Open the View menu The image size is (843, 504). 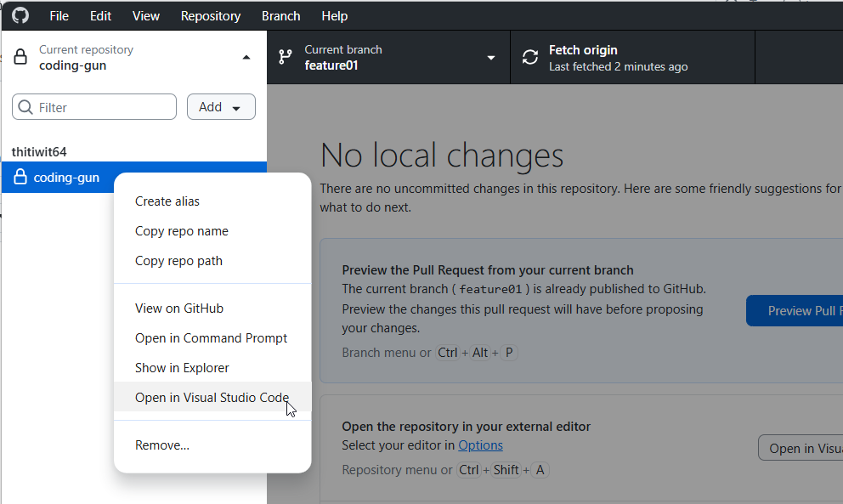146,16
